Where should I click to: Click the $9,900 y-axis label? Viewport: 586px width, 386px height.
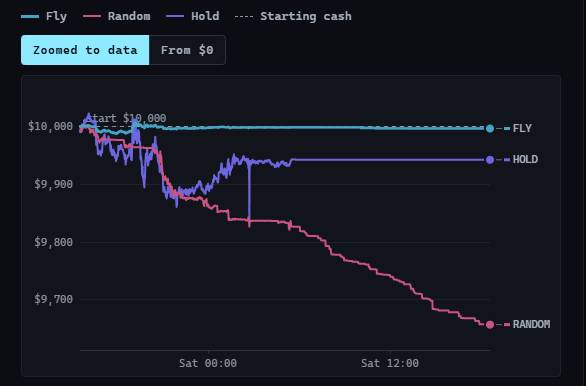tap(53, 184)
